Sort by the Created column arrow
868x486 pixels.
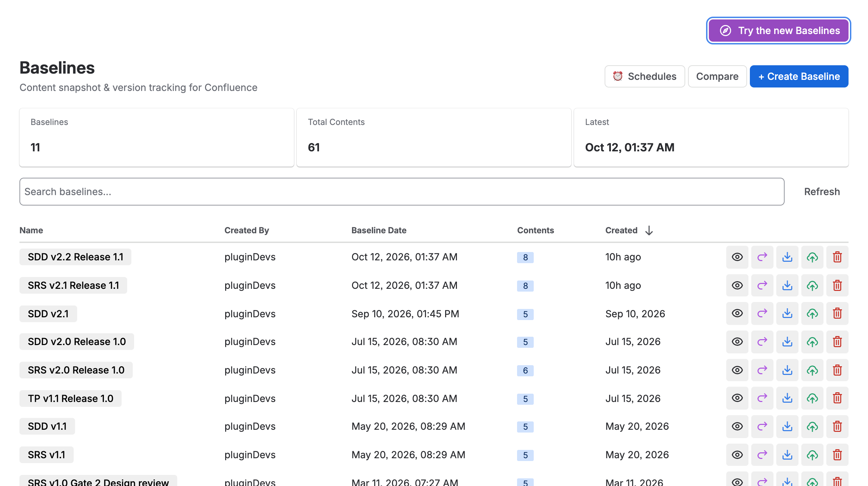(649, 231)
